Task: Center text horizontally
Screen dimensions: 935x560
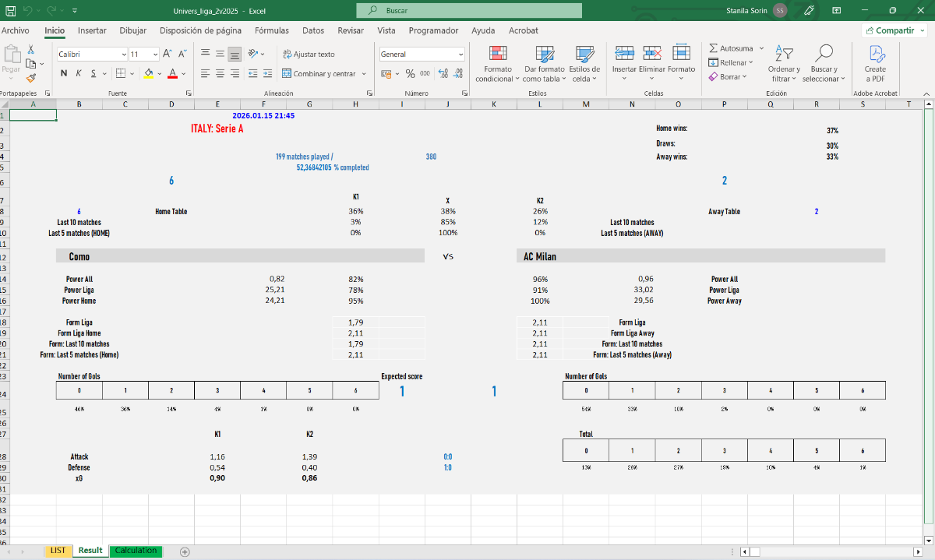Action: click(220, 73)
